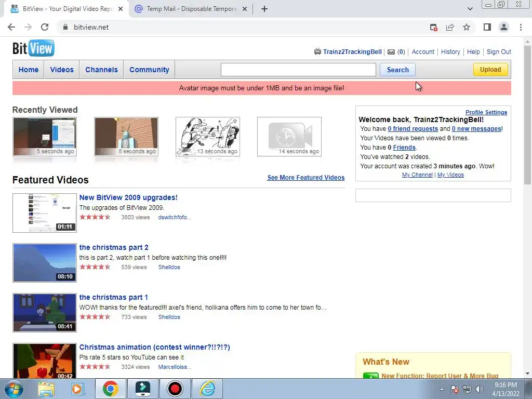Open recently viewed video from 5 seconds ago
This screenshot has width=532, height=399.
click(x=45, y=137)
